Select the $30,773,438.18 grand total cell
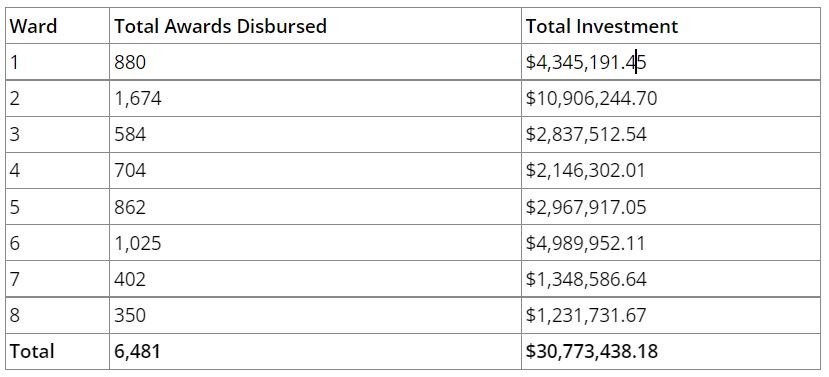The width and height of the screenshot is (829, 377). [670, 351]
